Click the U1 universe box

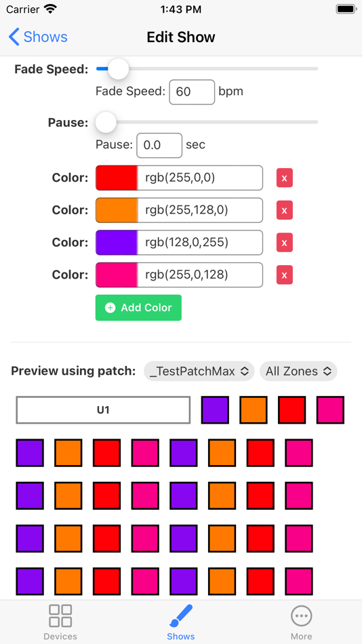(103, 410)
